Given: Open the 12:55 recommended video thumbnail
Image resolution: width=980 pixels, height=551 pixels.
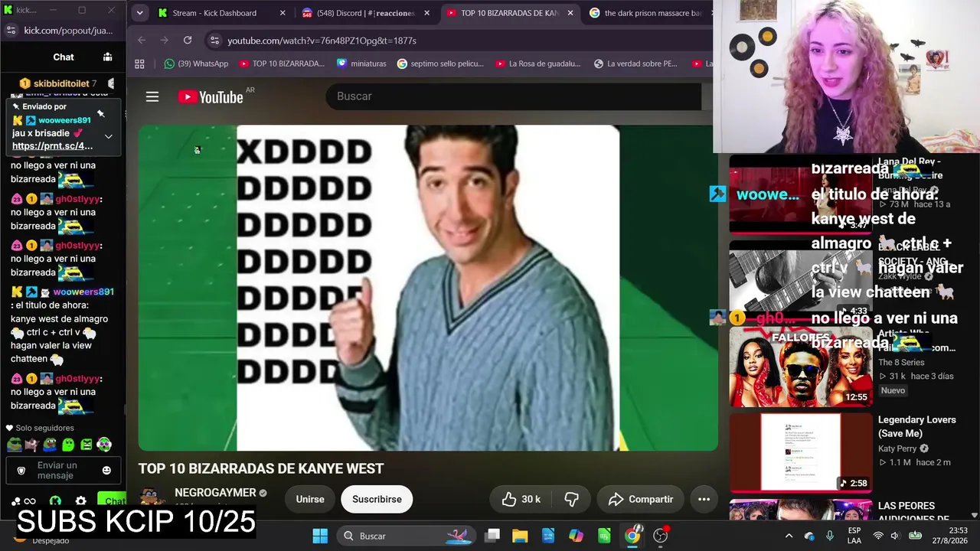Looking at the screenshot, I should [x=800, y=367].
